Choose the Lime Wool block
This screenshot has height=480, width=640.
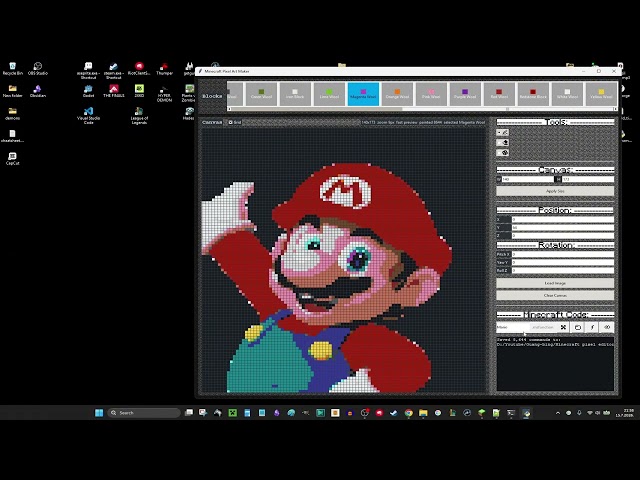(329, 94)
